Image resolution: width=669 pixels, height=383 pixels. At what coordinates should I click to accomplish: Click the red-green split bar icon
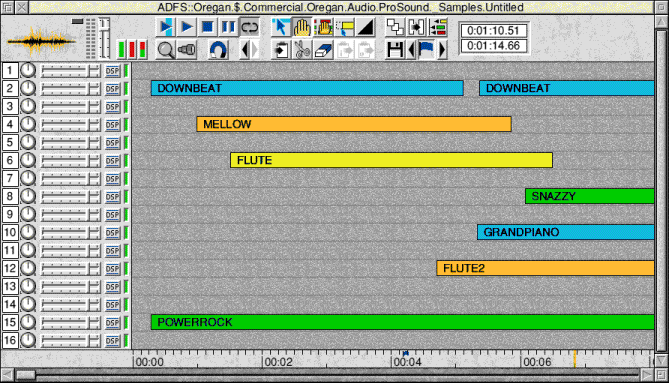(x=142, y=49)
